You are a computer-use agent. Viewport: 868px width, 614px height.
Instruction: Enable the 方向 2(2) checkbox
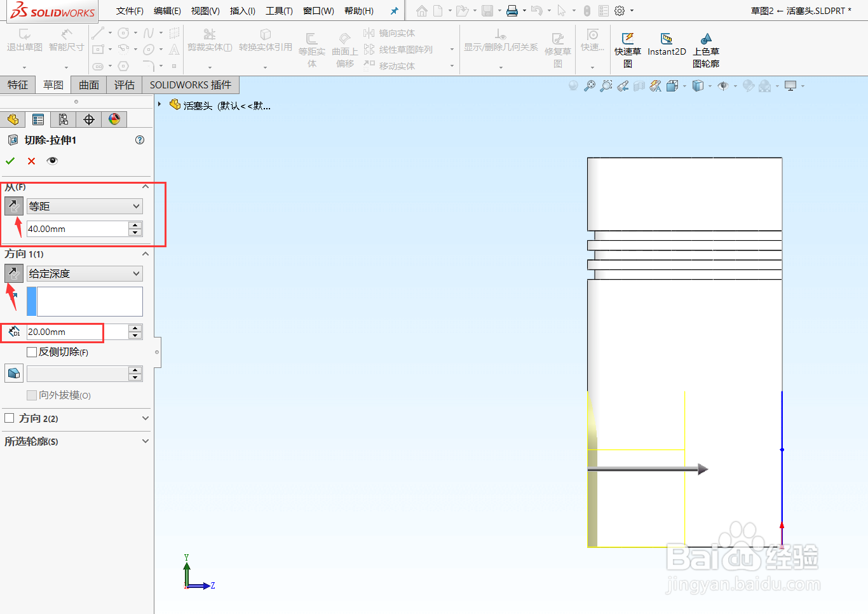pyautogui.click(x=10, y=418)
